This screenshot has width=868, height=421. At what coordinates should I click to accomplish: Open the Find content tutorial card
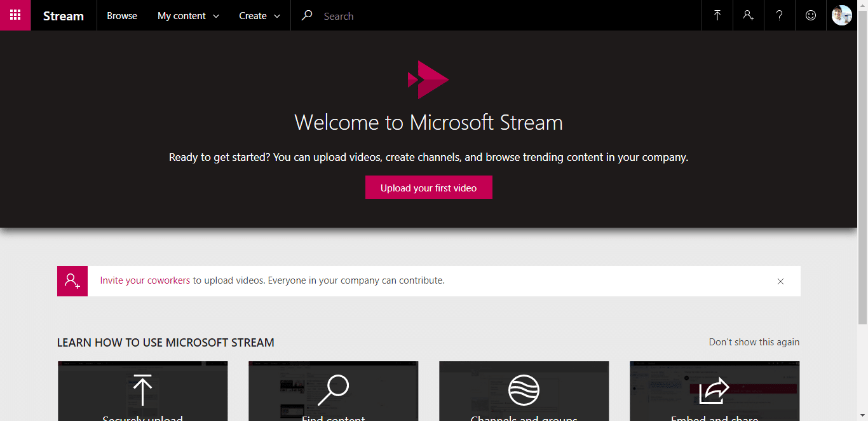334,391
